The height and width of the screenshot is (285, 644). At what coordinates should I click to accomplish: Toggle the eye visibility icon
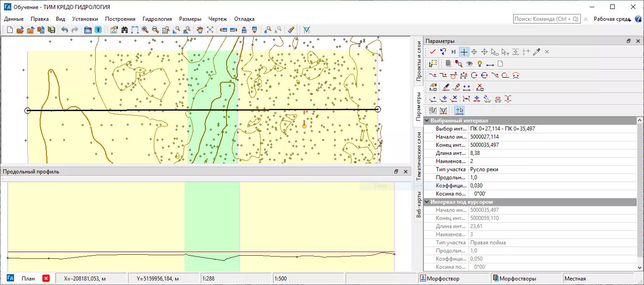pos(469,64)
